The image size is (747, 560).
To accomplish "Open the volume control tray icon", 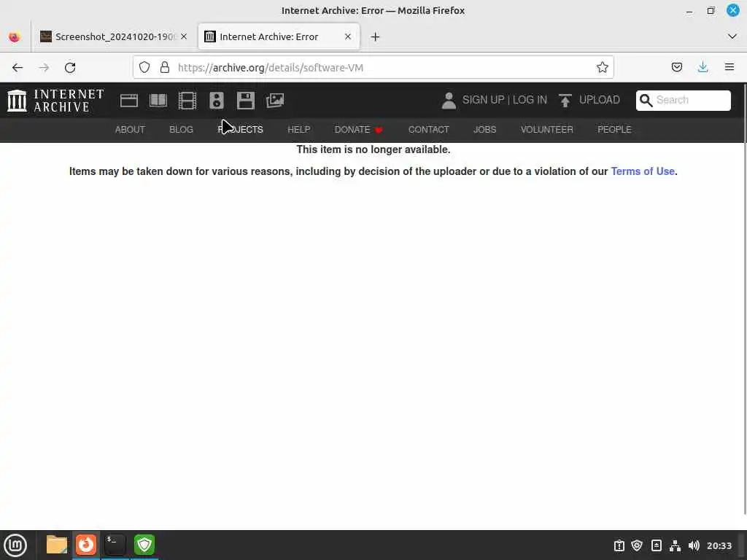I will pos(694,545).
